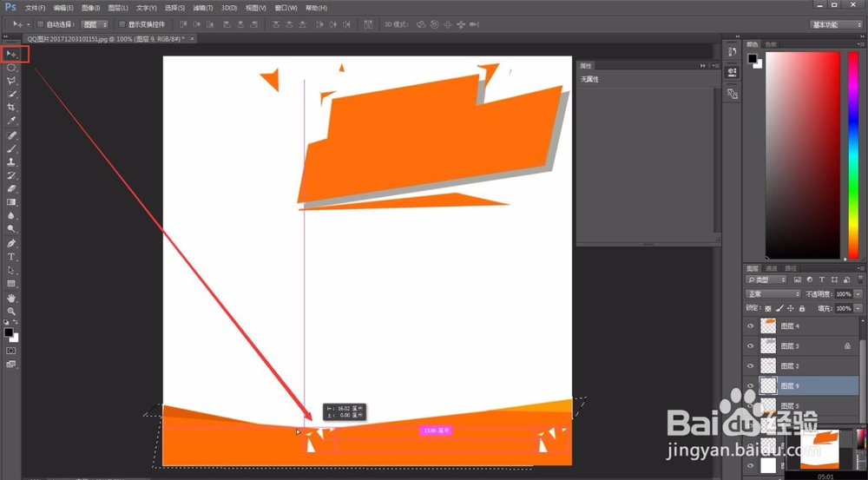Screen dimensions: 868x480
Task: Enable the 自动选择 checkbox
Action: (x=40, y=24)
